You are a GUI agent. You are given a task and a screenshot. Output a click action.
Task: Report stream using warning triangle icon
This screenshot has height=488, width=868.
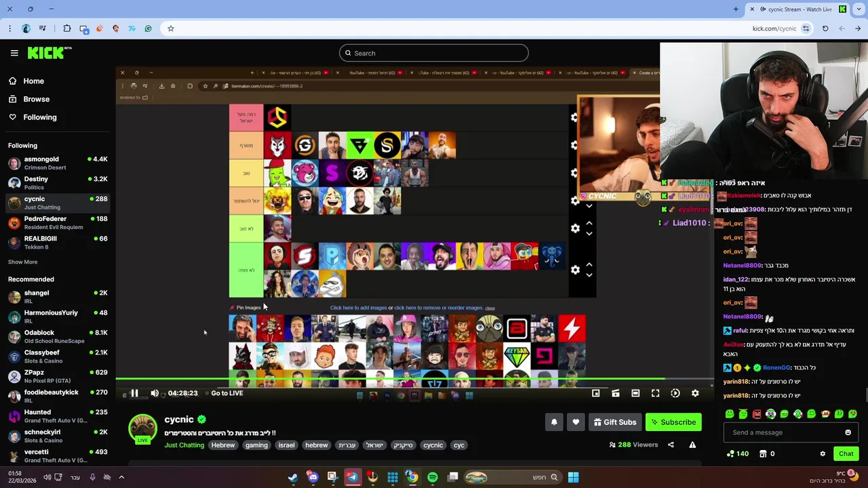[692, 445]
